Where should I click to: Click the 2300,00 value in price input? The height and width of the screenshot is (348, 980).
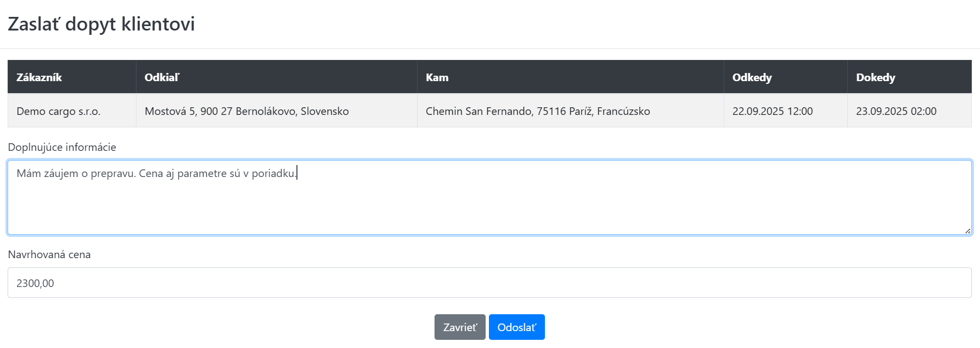pyautogui.click(x=35, y=283)
